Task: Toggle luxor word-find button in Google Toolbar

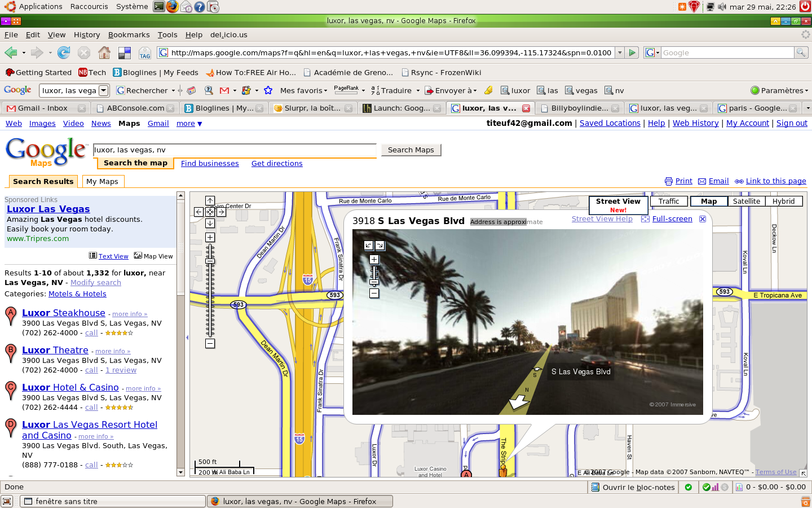Action: (x=515, y=90)
